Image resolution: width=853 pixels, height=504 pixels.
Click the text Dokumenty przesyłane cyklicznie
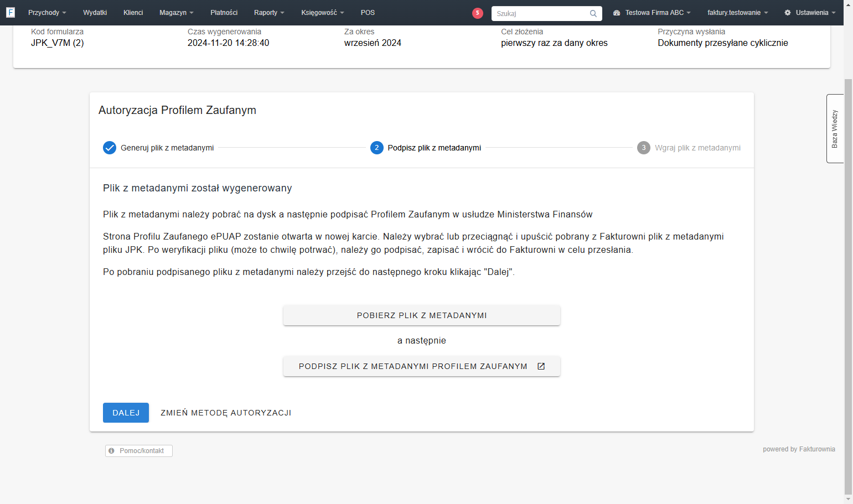pos(723,43)
